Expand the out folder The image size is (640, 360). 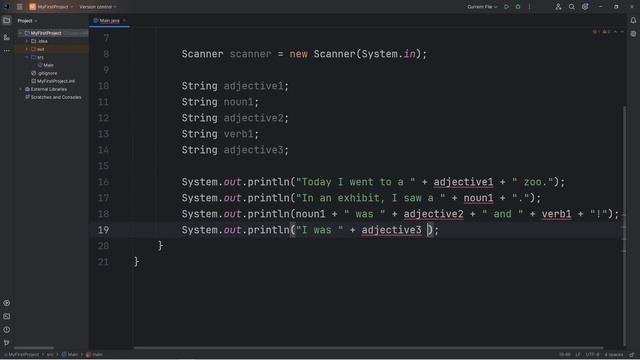pos(27,49)
